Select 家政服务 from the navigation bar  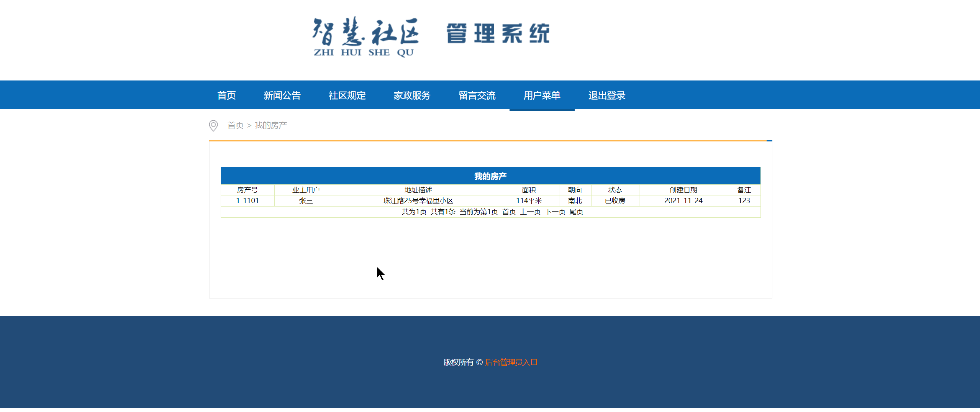tap(412, 95)
